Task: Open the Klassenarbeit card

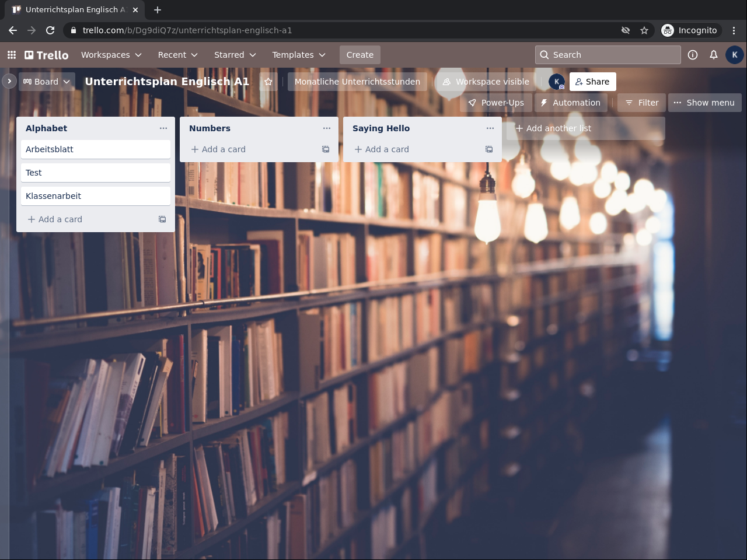Action: [96, 196]
